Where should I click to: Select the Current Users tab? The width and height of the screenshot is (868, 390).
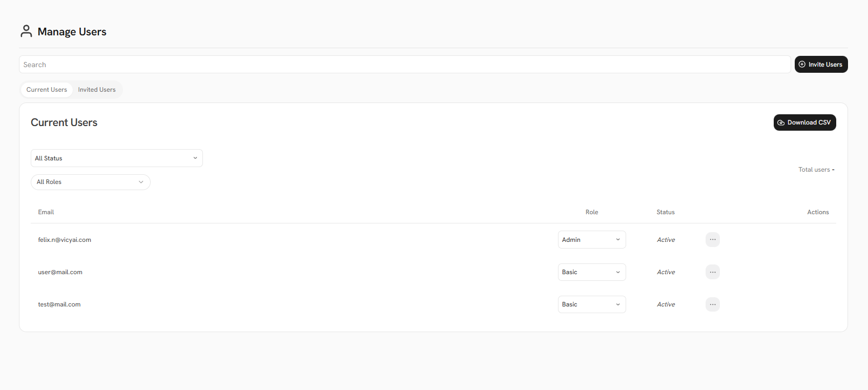pyautogui.click(x=47, y=90)
